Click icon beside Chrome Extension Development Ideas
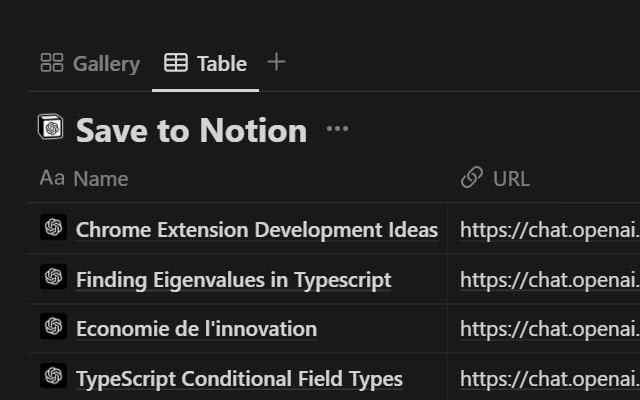The height and width of the screenshot is (400, 640). pos(53,228)
